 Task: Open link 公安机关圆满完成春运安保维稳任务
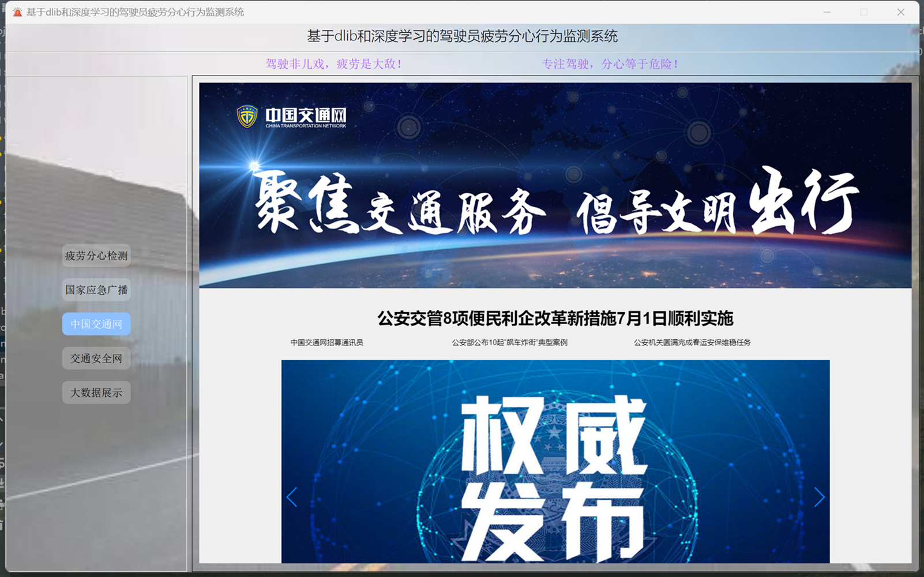pyautogui.click(x=692, y=342)
